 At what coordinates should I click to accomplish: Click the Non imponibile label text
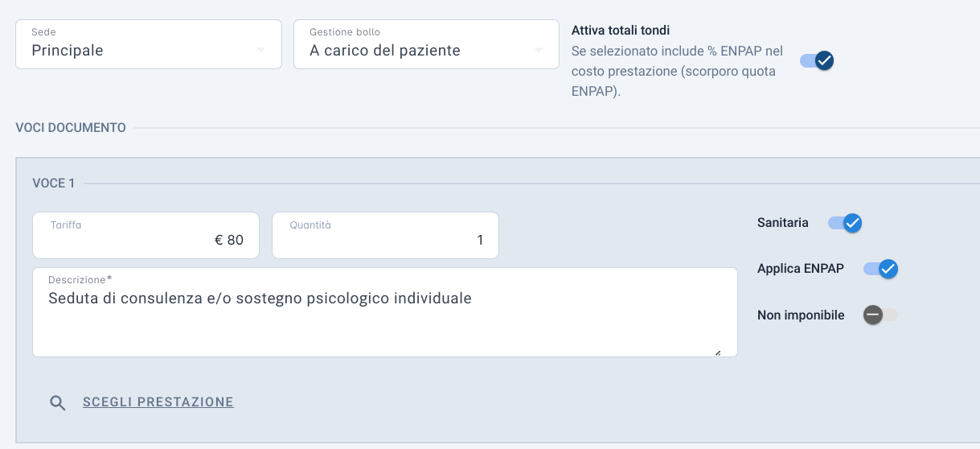click(x=801, y=315)
